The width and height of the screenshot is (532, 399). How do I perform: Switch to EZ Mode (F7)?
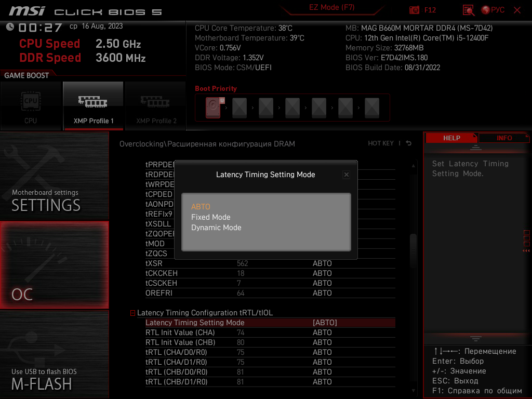pos(331,7)
